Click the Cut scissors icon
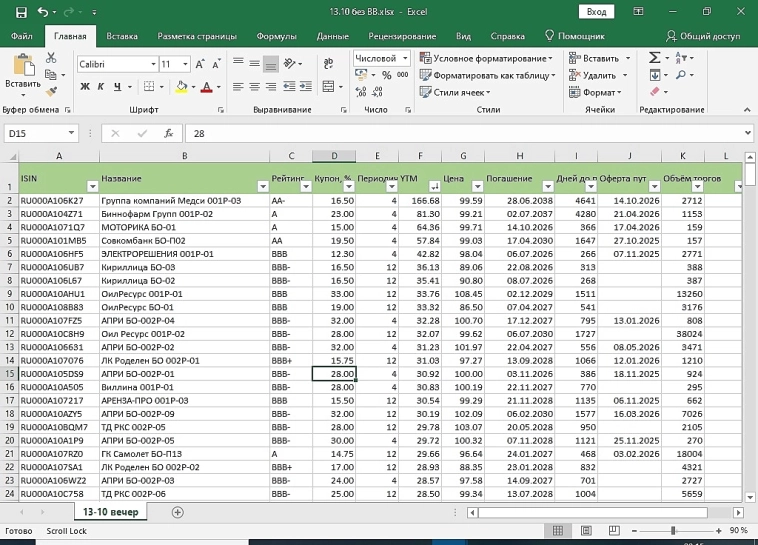The width and height of the screenshot is (758, 545). [x=53, y=58]
